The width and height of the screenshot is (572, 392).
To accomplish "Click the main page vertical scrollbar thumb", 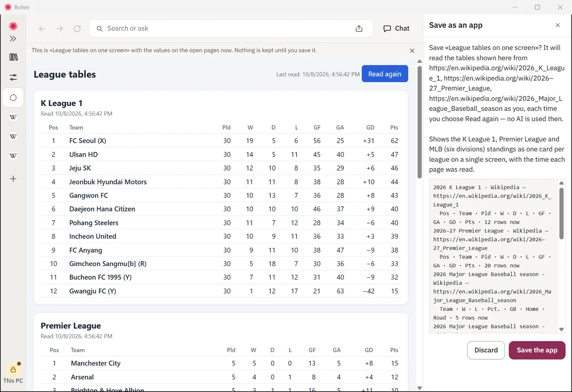I will click(x=420, y=122).
